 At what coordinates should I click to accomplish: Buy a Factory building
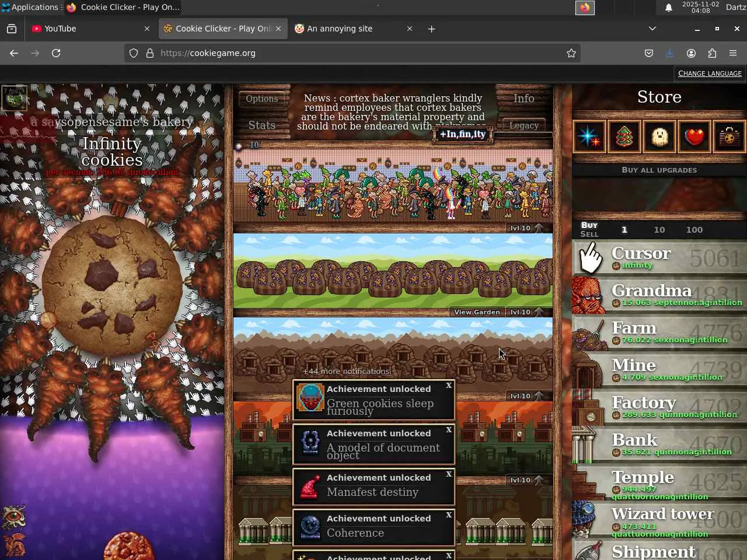(x=659, y=408)
